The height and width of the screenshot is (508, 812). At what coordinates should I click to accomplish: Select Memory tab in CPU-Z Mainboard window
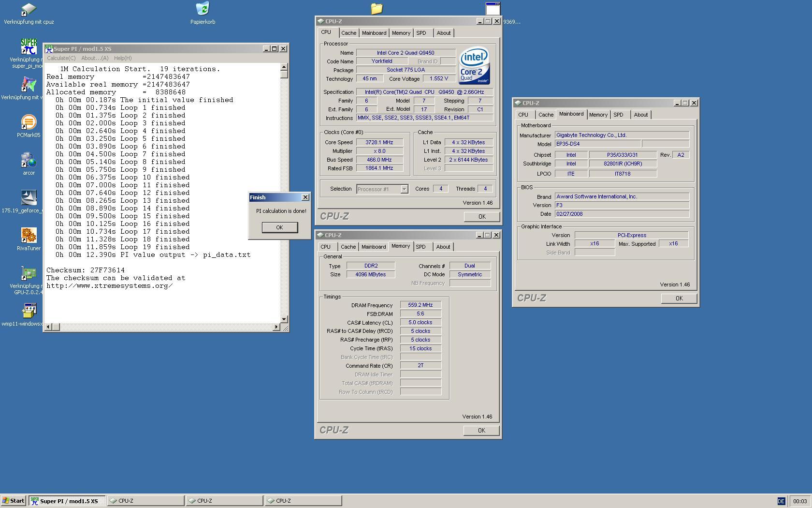tap(598, 115)
